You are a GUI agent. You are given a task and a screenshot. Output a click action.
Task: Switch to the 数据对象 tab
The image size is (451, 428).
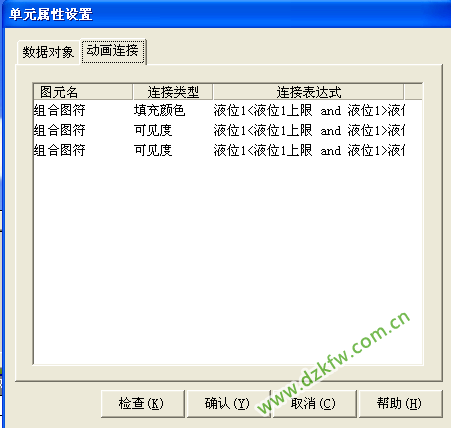point(48,52)
